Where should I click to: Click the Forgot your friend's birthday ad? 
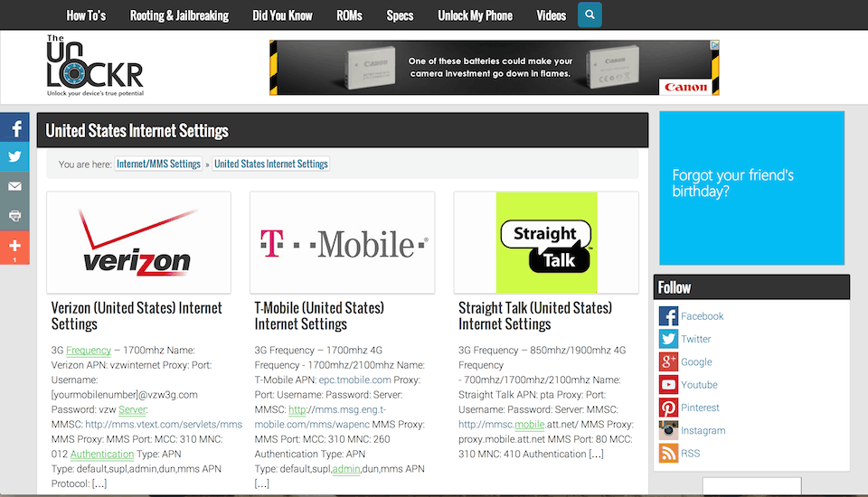click(x=751, y=188)
